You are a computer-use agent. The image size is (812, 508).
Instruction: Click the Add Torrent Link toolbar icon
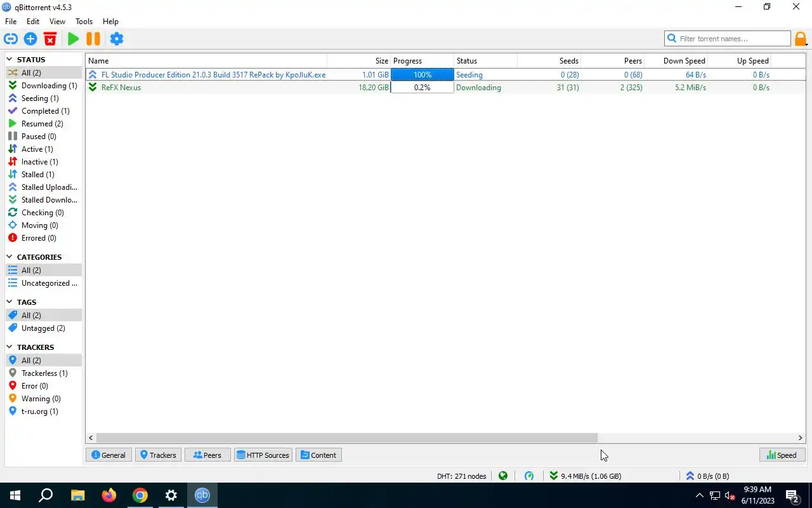click(x=11, y=39)
